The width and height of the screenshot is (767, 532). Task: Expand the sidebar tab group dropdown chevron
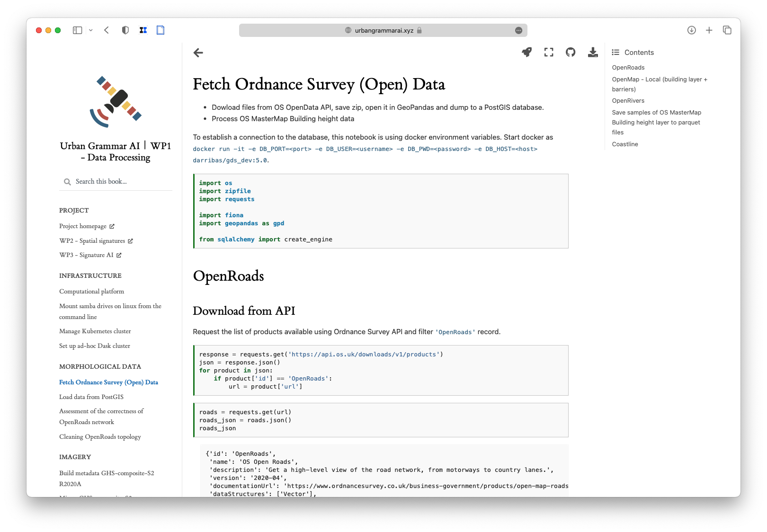pyautogui.click(x=91, y=30)
